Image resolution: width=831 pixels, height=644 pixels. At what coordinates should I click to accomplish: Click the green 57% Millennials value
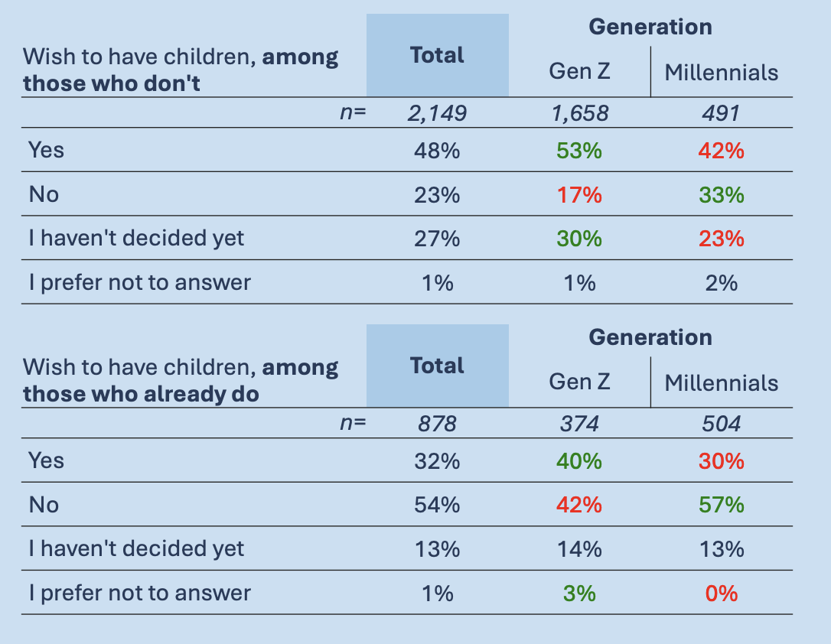click(x=722, y=505)
